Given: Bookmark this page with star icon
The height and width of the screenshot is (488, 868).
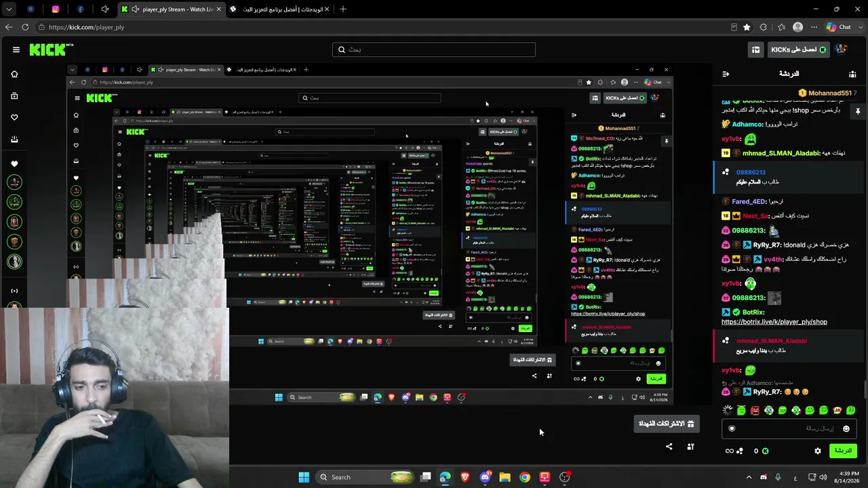Looking at the screenshot, I should coord(747,27).
